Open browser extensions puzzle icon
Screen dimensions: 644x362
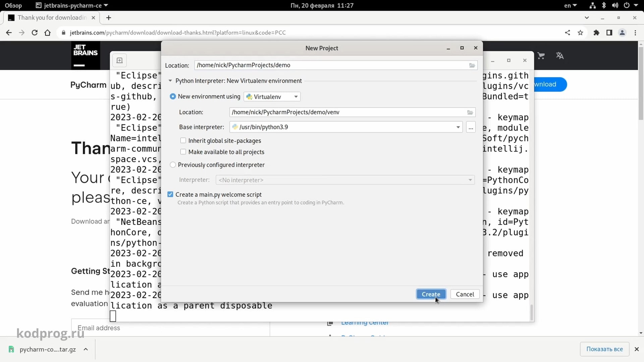coord(596,33)
